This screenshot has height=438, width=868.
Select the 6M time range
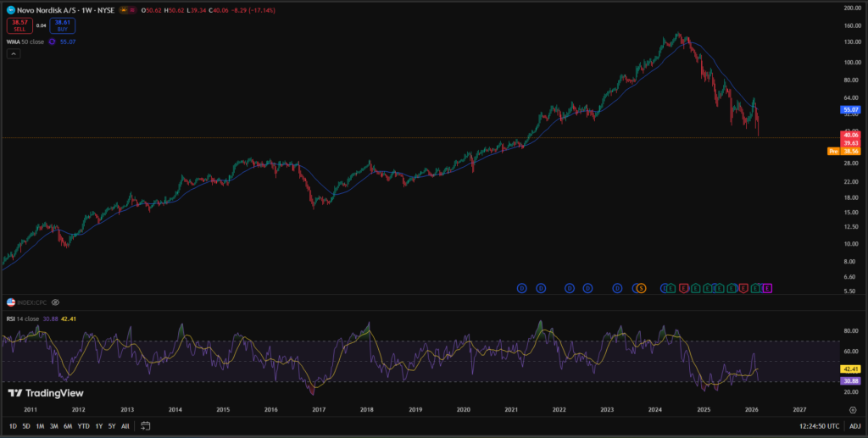tap(68, 426)
